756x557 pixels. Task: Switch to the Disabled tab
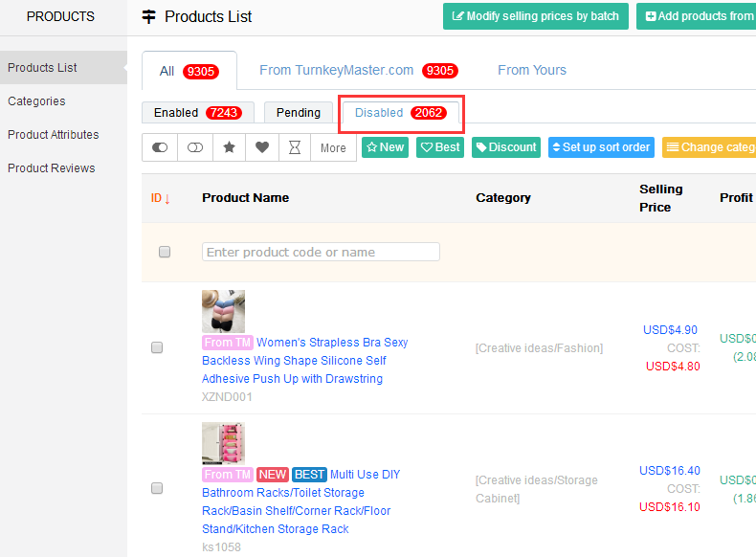coord(401,113)
